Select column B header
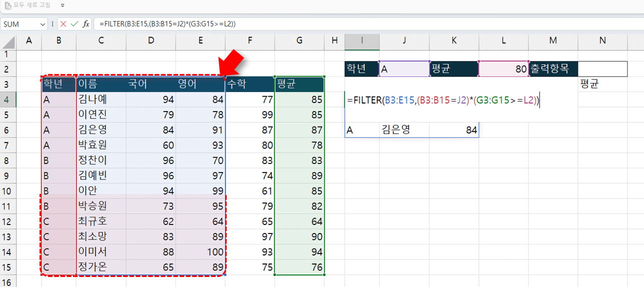Screen dimensions: 644x287 pos(59,40)
